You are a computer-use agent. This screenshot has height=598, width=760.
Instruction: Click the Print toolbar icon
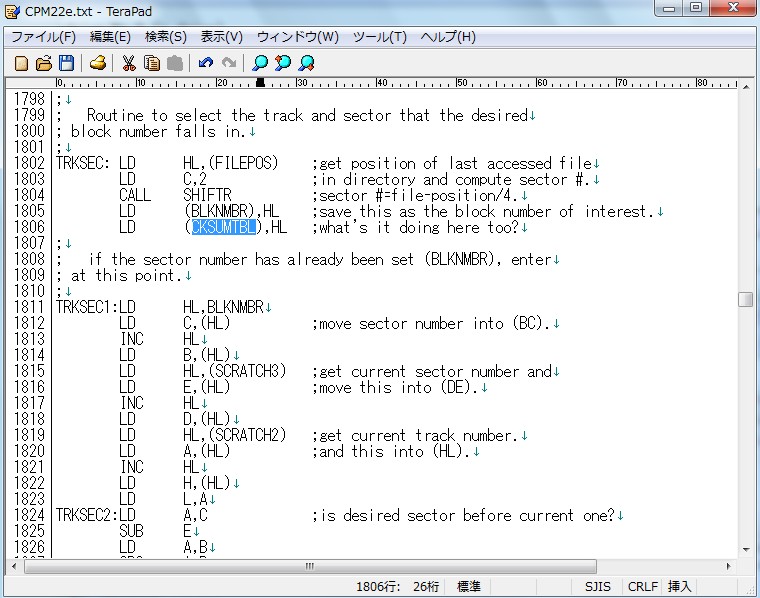(x=97, y=63)
